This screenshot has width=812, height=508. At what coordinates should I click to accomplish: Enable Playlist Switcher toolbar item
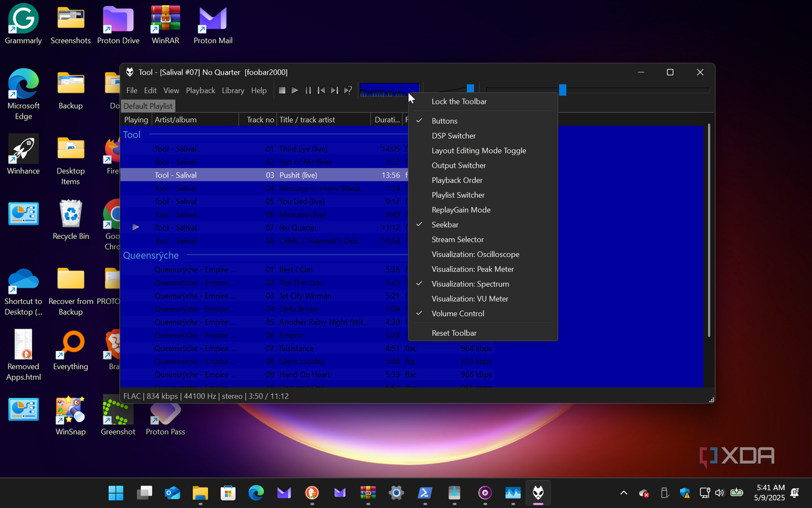coord(483,195)
